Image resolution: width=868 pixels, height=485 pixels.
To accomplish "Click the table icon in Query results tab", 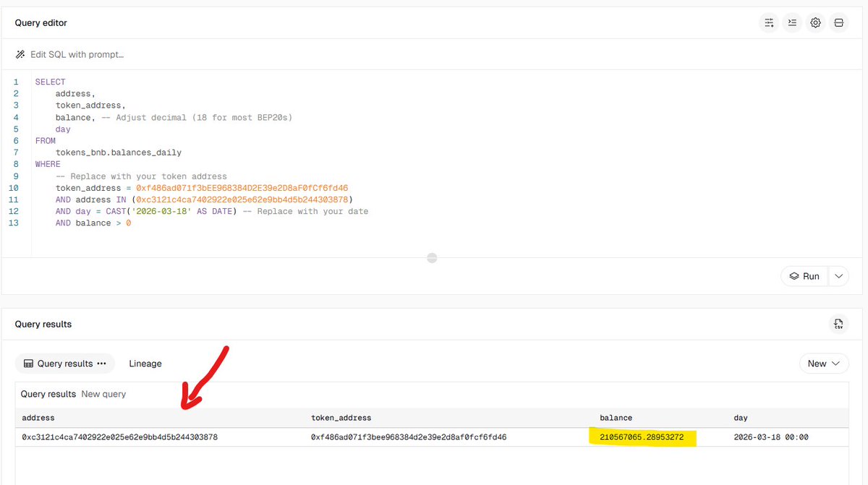I will [29, 364].
